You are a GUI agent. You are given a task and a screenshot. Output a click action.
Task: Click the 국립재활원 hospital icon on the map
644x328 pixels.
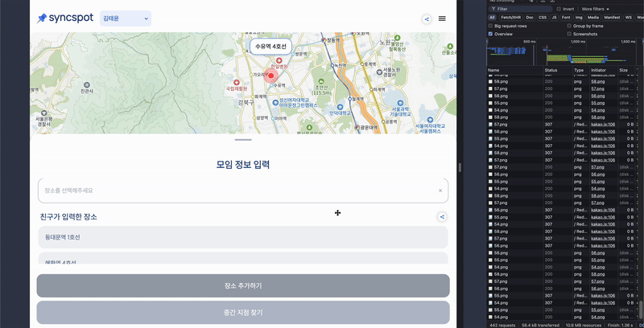(236, 83)
